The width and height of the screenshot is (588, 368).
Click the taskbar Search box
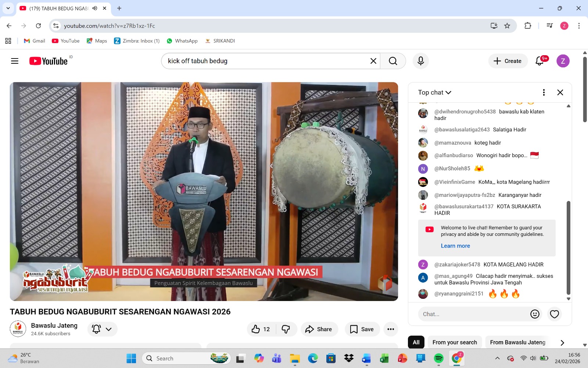click(186, 358)
